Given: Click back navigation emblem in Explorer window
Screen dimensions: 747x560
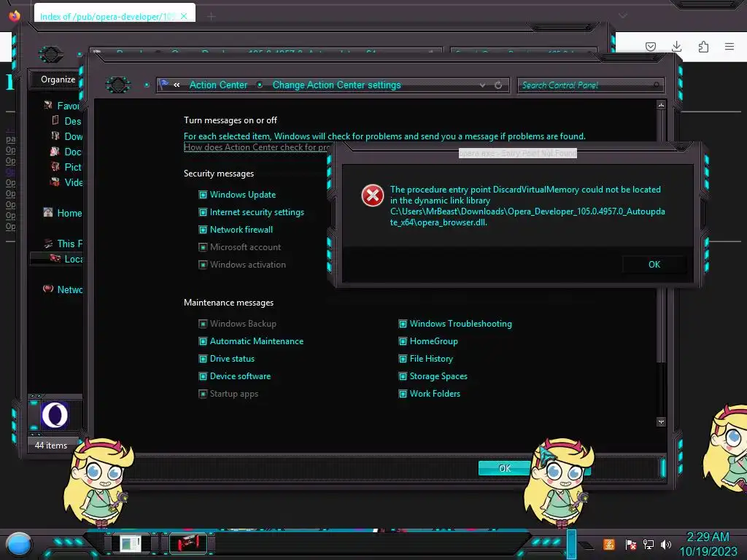Looking at the screenshot, I should coord(50,54).
